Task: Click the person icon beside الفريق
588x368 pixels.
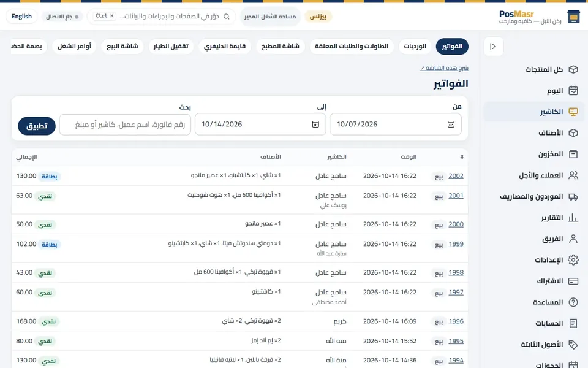Action: (x=573, y=239)
